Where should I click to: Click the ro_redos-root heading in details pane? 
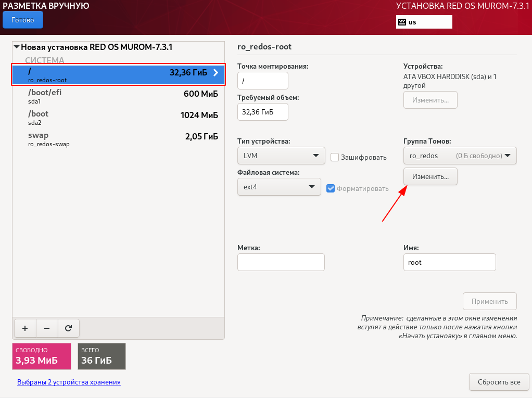click(264, 47)
